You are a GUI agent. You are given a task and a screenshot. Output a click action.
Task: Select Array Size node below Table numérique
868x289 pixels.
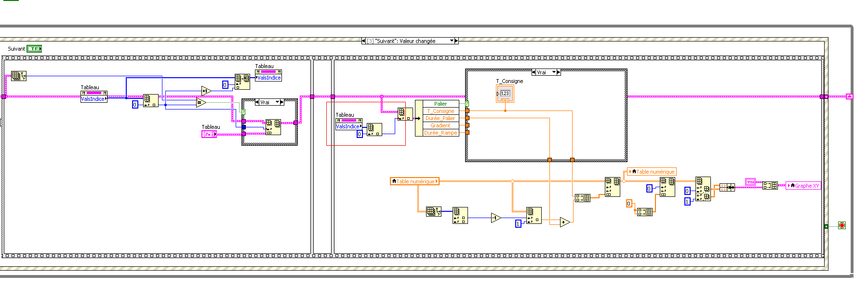pos(434,211)
